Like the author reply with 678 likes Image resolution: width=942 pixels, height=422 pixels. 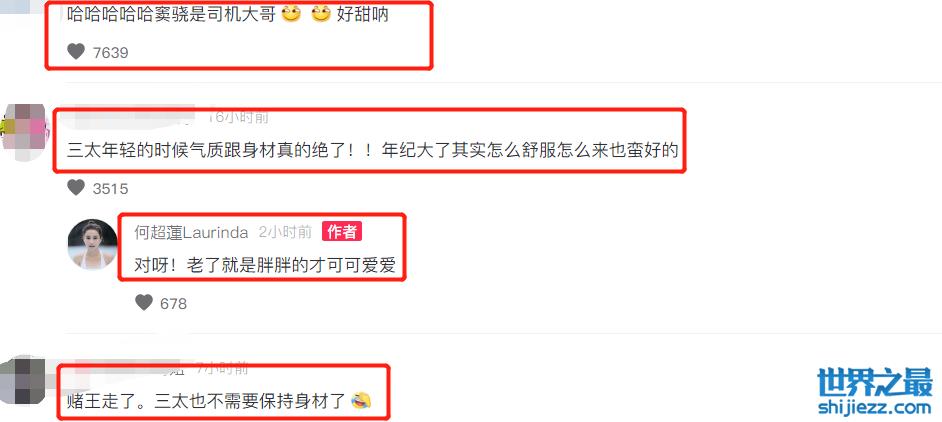(144, 303)
